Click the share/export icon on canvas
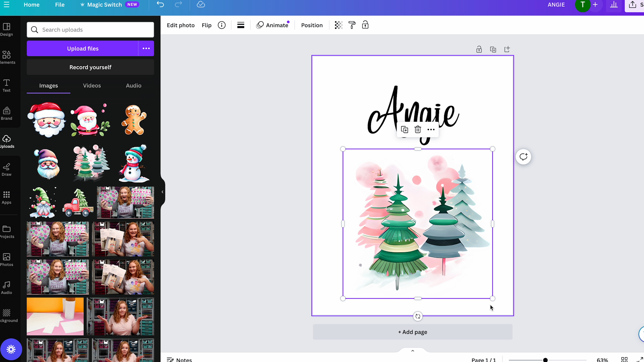Screen dimensions: 644x362 pos(507,49)
